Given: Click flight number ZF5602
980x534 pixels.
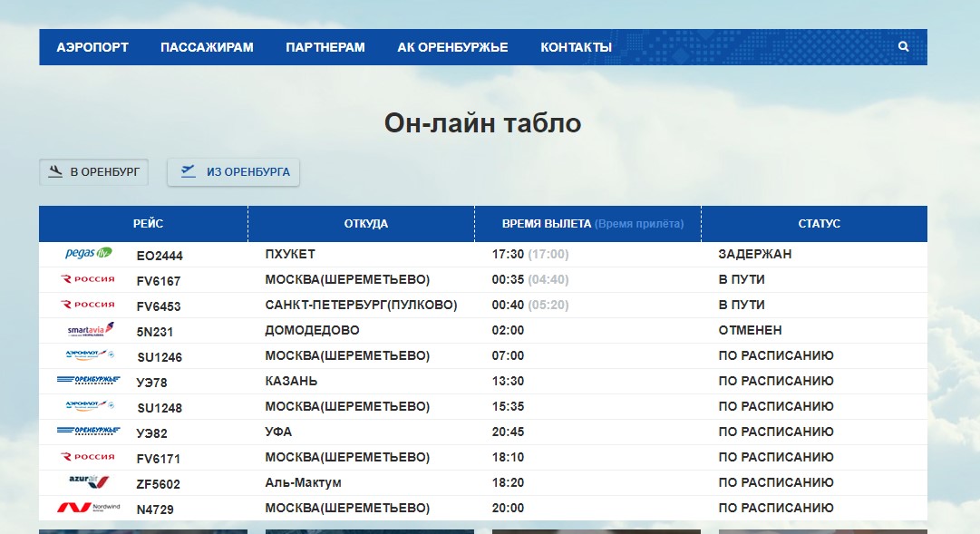Looking at the screenshot, I should pos(158,485).
